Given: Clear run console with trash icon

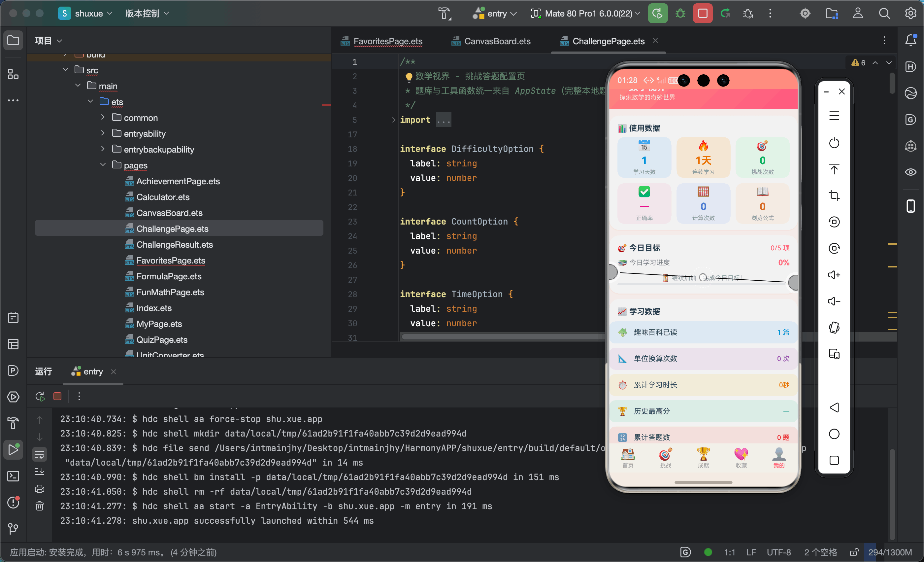Looking at the screenshot, I should pyautogui.click(x=39, y=506).
